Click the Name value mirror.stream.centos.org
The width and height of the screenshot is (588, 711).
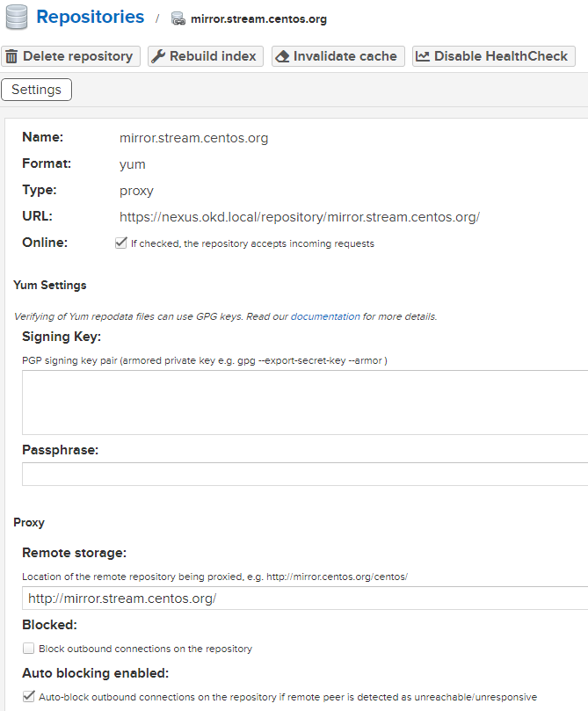tap(194, 138)
